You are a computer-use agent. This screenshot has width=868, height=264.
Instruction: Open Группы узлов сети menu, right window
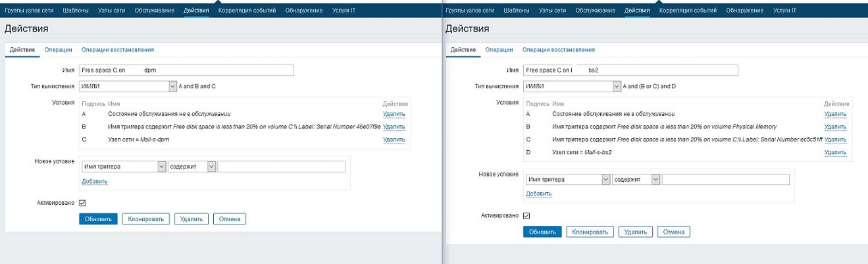(470, 11)
